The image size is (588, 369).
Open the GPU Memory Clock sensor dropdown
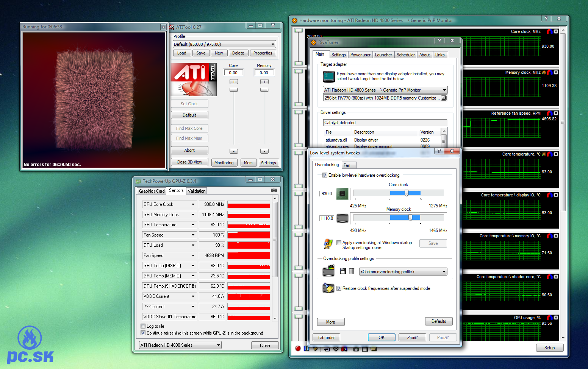[x=193, y=215]
